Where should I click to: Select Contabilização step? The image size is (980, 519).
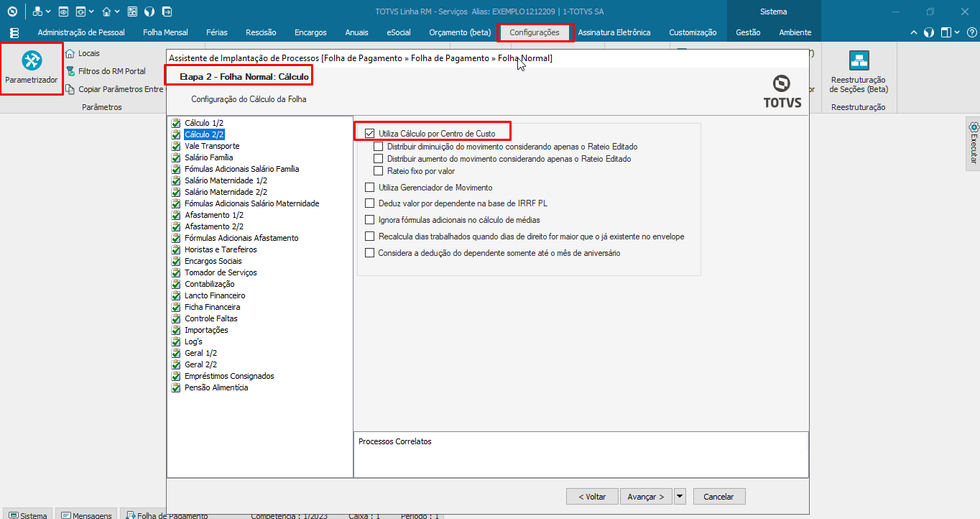(209, 284)
